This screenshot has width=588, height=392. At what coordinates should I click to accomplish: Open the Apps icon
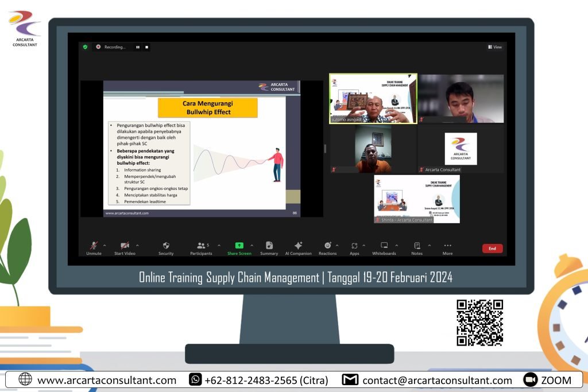pos(354,246)
